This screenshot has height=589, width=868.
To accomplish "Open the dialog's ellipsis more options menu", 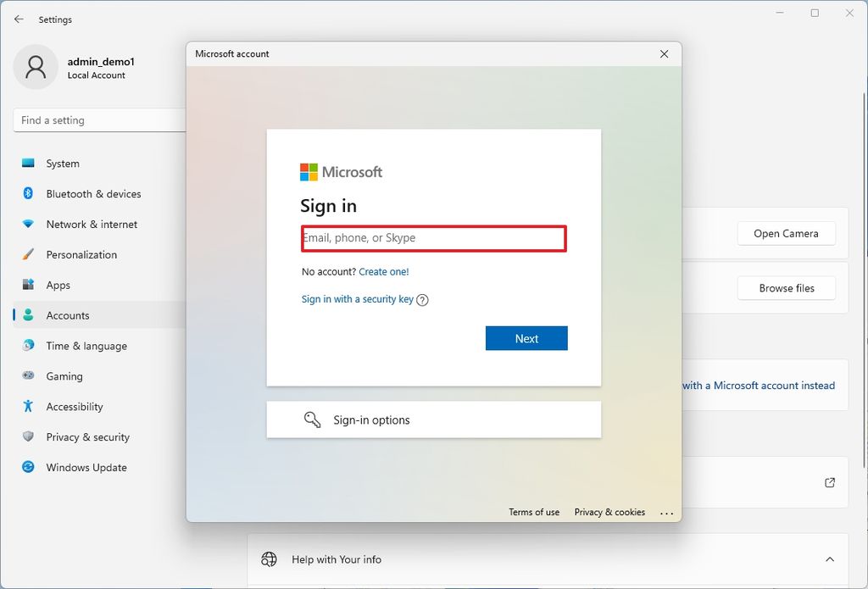I will coord(667,512).
